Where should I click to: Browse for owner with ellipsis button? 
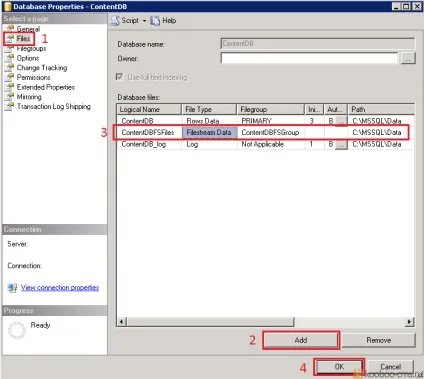tap(408, 59)
